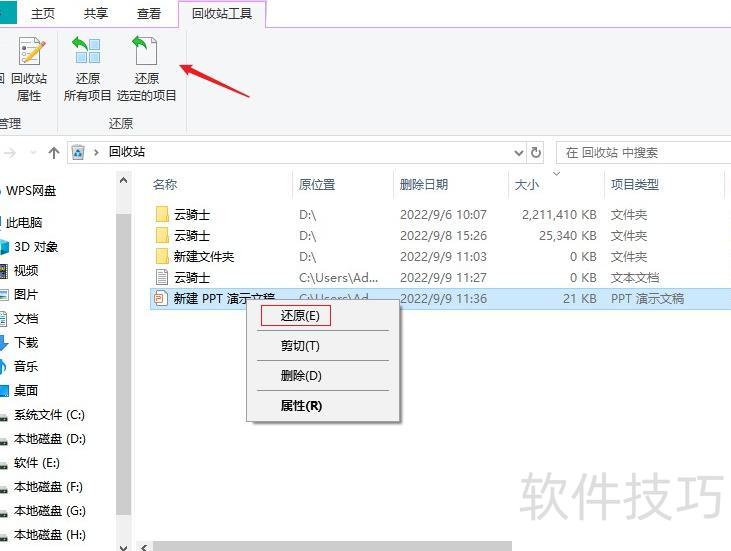Open 本地磁盘 (F:) drive
This screenshot has height=551, width=731.
click(48, 487)
